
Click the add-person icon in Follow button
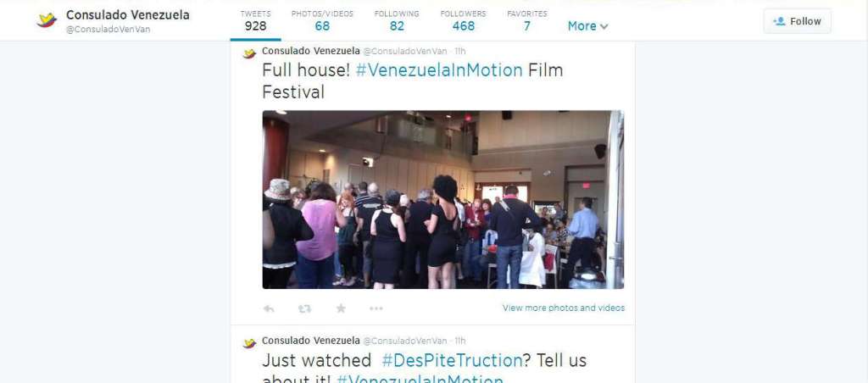780,21
